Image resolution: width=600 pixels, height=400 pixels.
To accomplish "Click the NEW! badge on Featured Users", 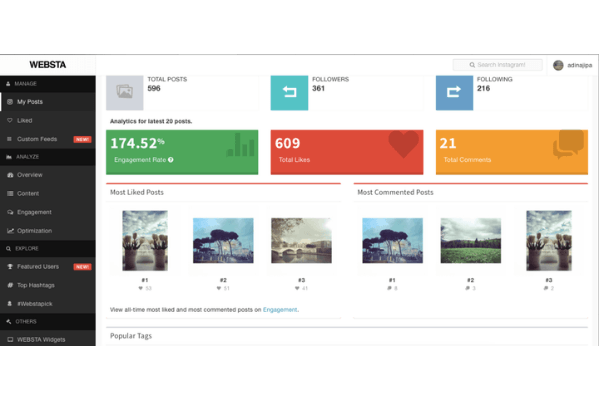I will pyautogui.click(x=82, y=267).
